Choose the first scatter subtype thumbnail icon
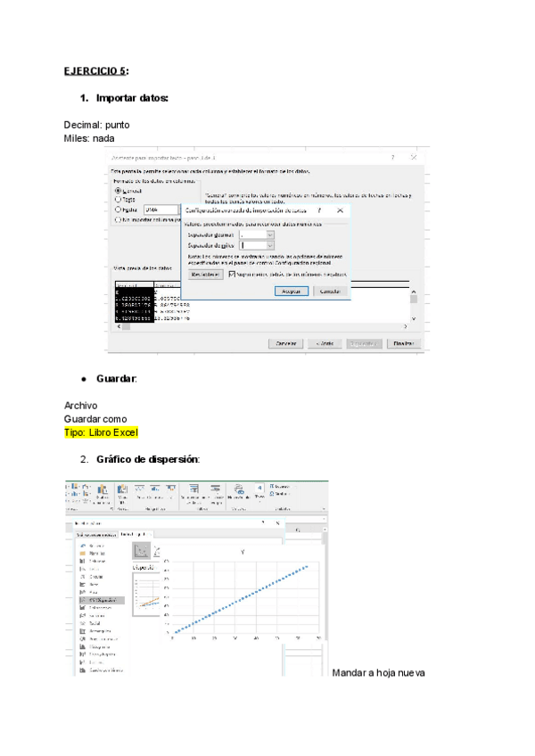 (x=141, y=551)
